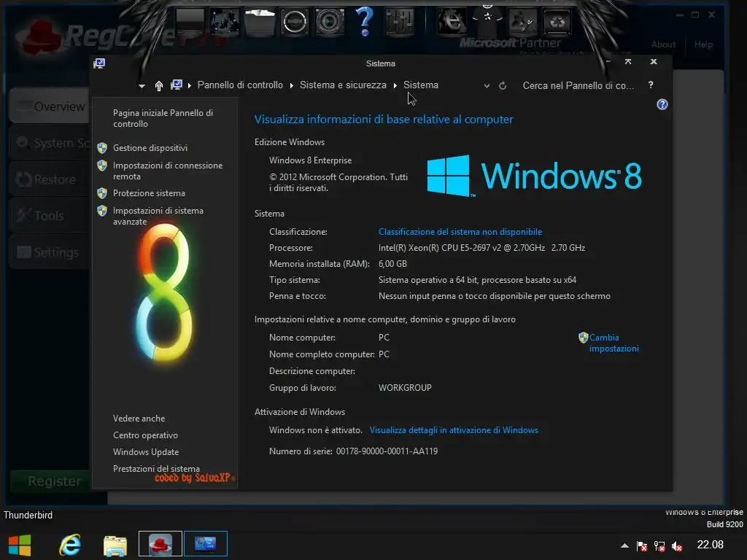Click the Register button in RegCure
Screen dimensions: 747x560
click(x=50, y=481)
